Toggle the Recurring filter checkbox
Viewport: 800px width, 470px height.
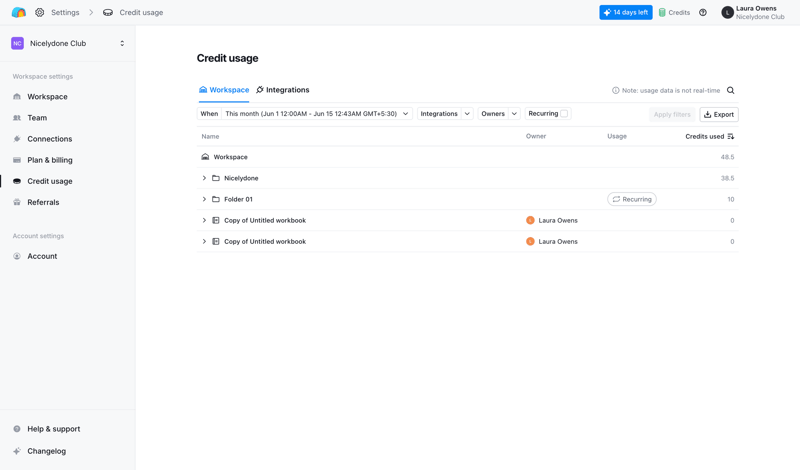564,114
